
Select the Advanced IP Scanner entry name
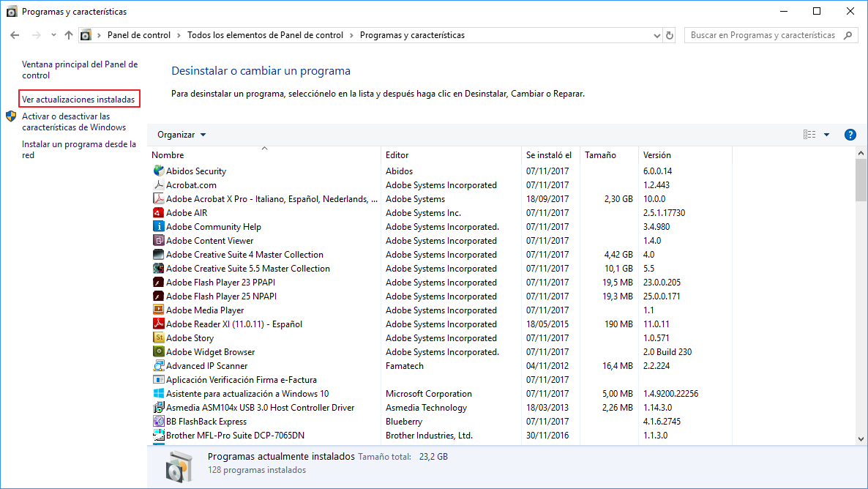[x=207, y=366]
